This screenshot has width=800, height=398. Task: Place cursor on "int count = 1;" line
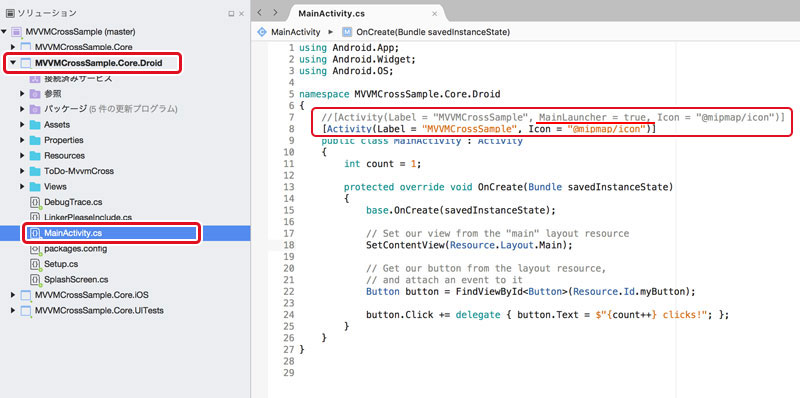coord(383,164)
